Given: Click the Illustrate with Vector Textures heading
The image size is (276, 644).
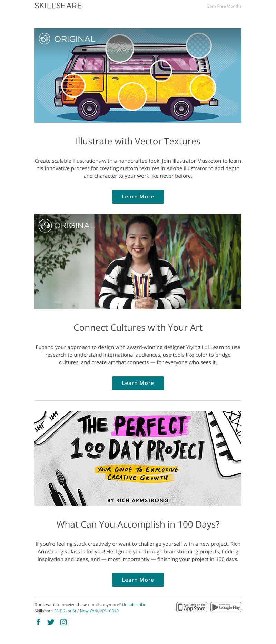Looking at the screenshot, I should [138, 141].
